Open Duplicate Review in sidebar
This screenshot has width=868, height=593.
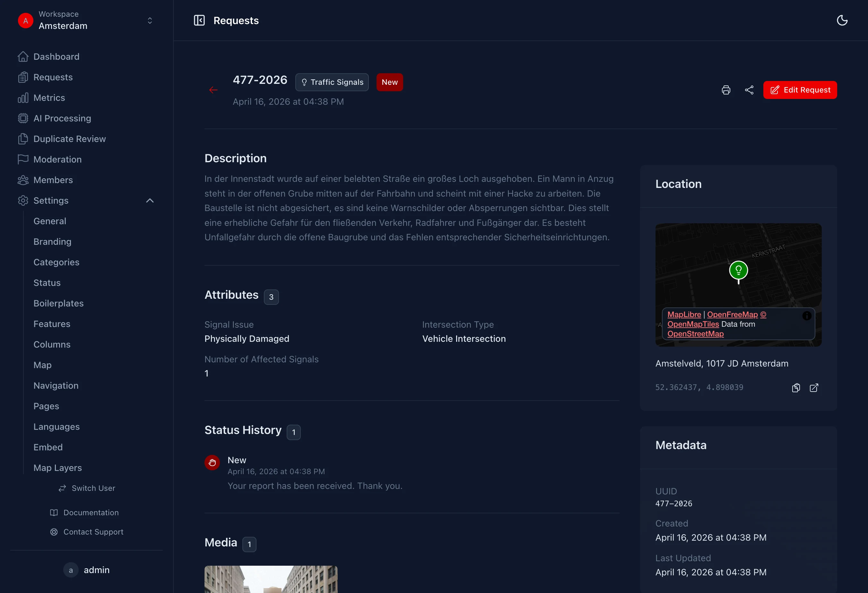69,139
